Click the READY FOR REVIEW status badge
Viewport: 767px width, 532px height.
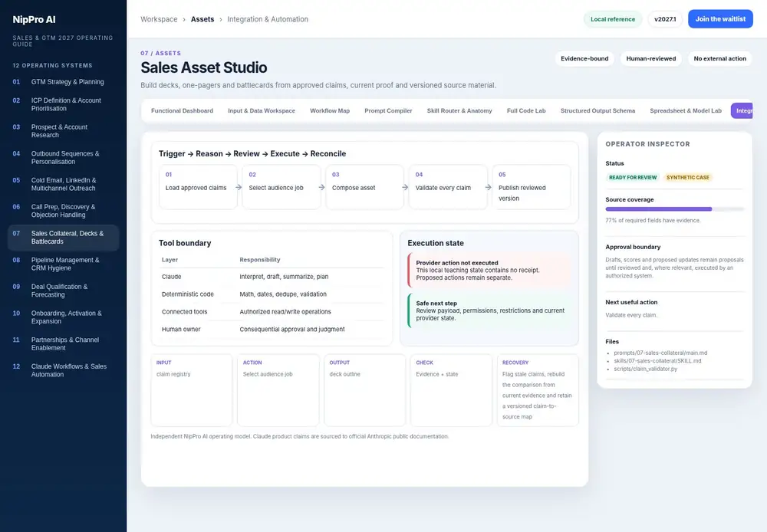(633, 178)
